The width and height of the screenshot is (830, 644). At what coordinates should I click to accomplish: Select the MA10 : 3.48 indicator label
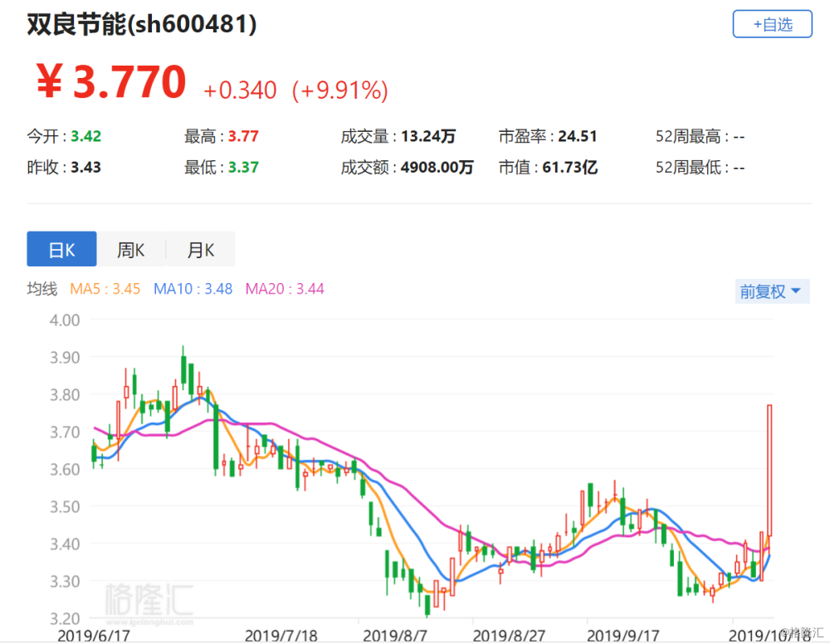tap(193, 289)
